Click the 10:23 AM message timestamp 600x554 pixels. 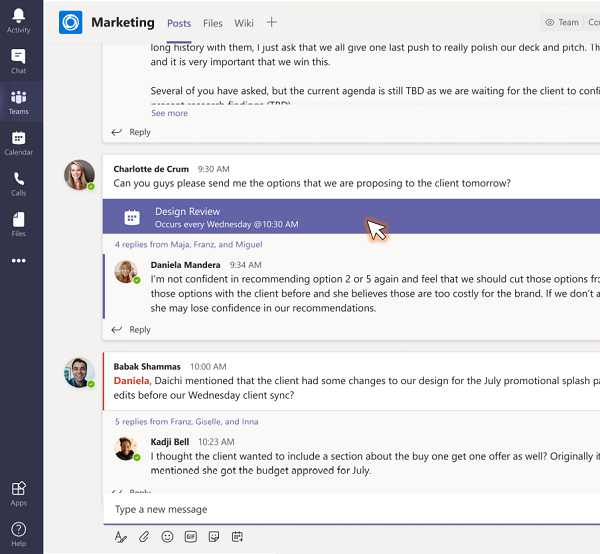pyautogui.click(x=216, y=442)
